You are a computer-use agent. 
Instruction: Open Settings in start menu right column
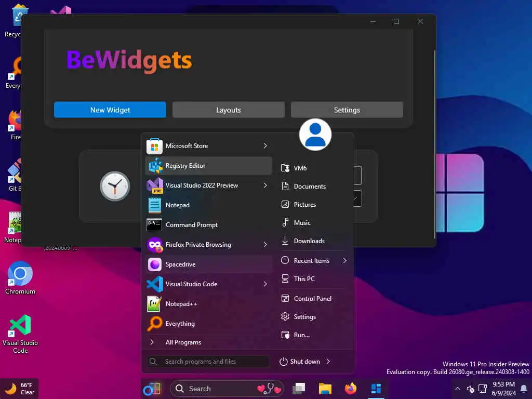pyautogui.click(x=313, y=317)
